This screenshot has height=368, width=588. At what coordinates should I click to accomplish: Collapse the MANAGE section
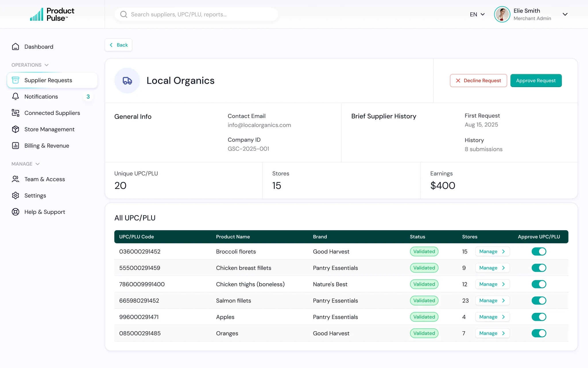tap(25, 164)
